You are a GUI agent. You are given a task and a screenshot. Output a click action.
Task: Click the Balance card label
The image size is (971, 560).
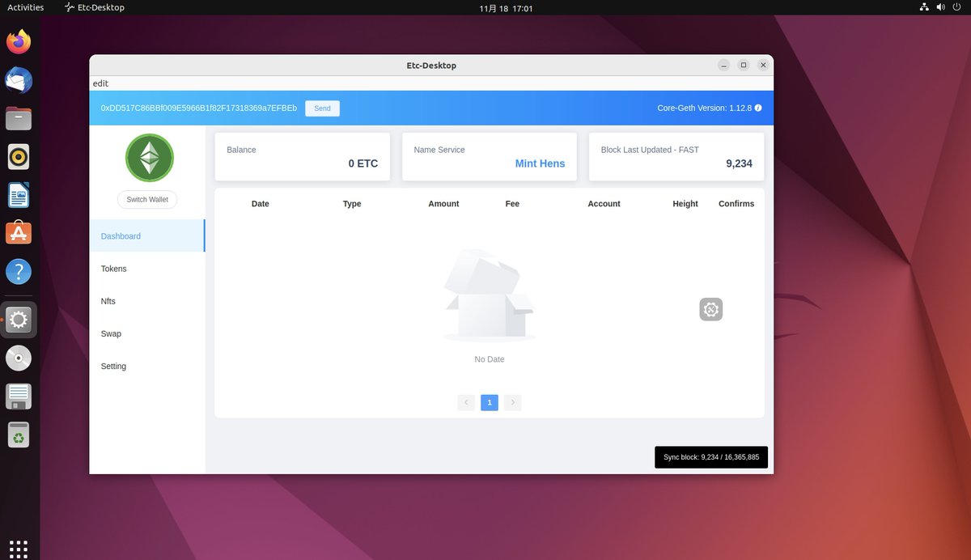tap(241, 150)
